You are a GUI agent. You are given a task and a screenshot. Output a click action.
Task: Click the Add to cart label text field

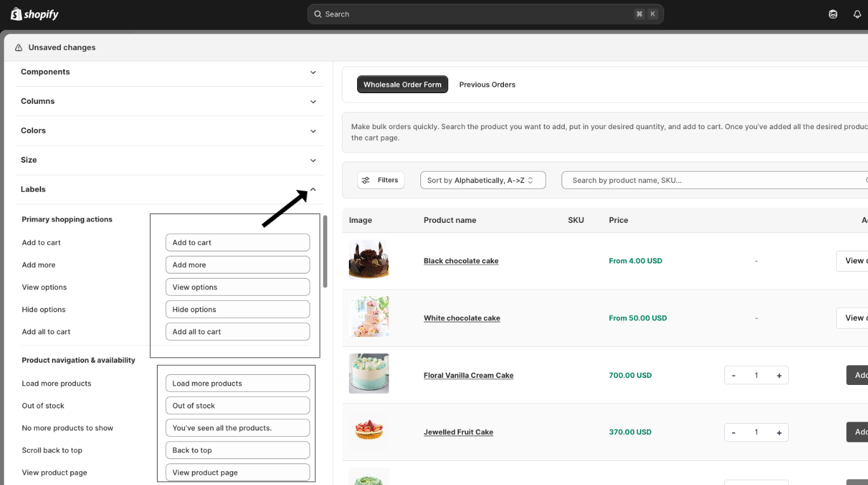point(237,242)
